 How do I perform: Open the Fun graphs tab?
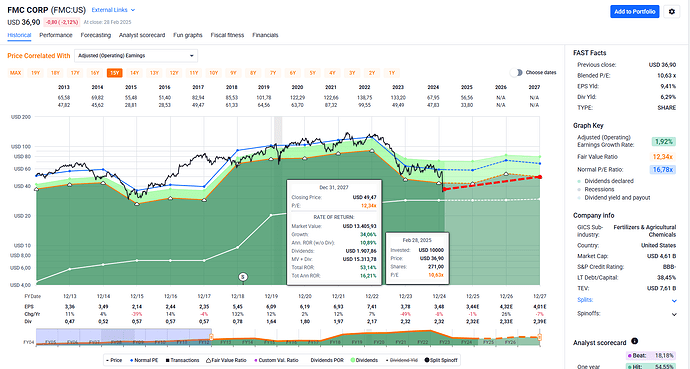click(188, 35)
